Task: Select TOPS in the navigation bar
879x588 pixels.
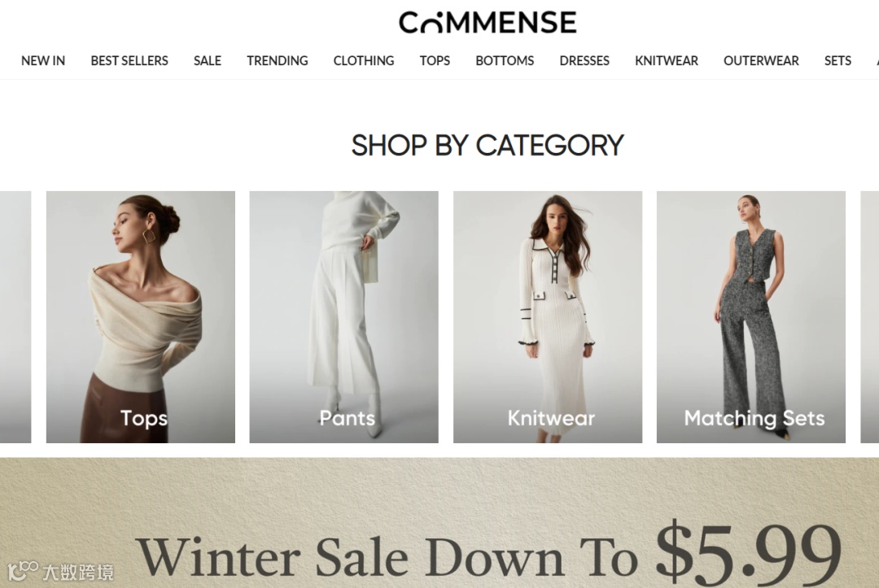Action: [435, 60]
